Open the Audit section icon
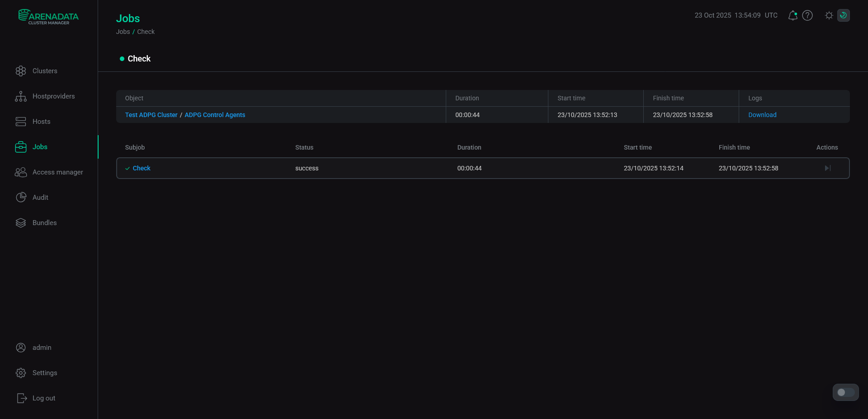 click(21, 198)
